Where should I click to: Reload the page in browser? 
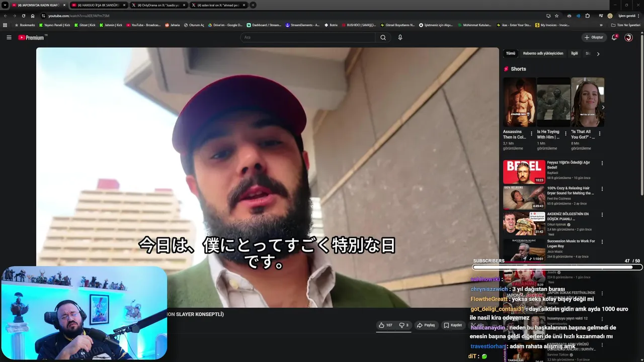[23, 16]
